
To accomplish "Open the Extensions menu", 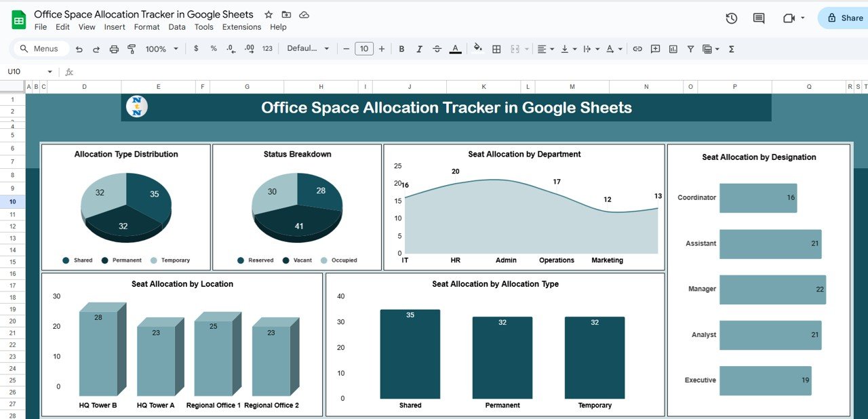I will click(x=241, y=27).
